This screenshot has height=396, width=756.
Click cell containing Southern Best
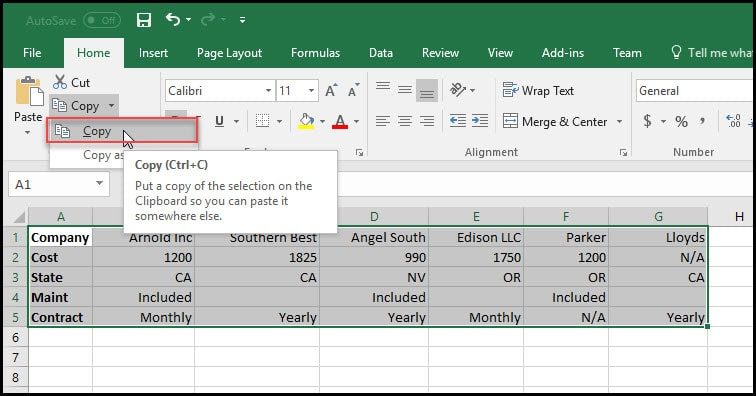pos(257,237)
